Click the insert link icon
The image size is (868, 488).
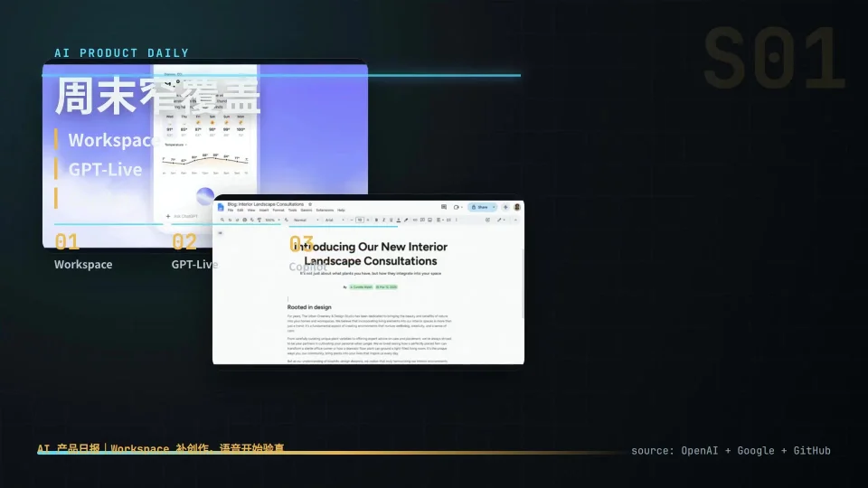[415, 221]
